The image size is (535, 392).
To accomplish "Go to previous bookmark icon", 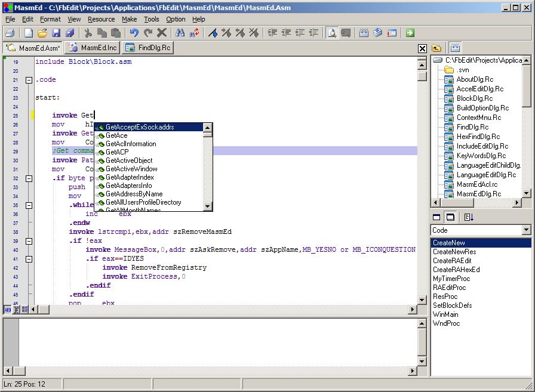I will click(240, 33).
